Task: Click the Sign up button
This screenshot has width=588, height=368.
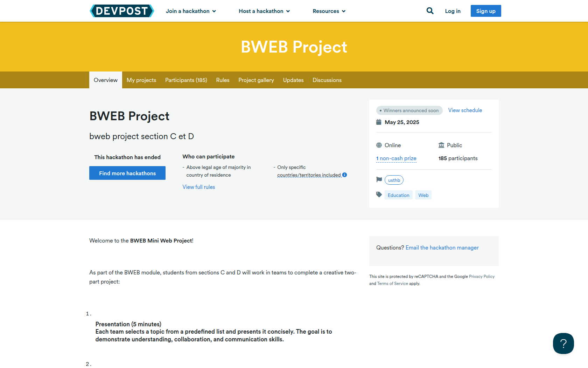Action: tap(485, 11)
